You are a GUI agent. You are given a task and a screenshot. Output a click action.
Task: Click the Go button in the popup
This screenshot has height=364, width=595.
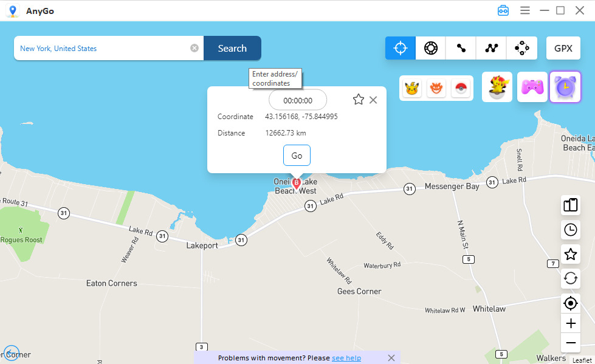coord(297,155)
